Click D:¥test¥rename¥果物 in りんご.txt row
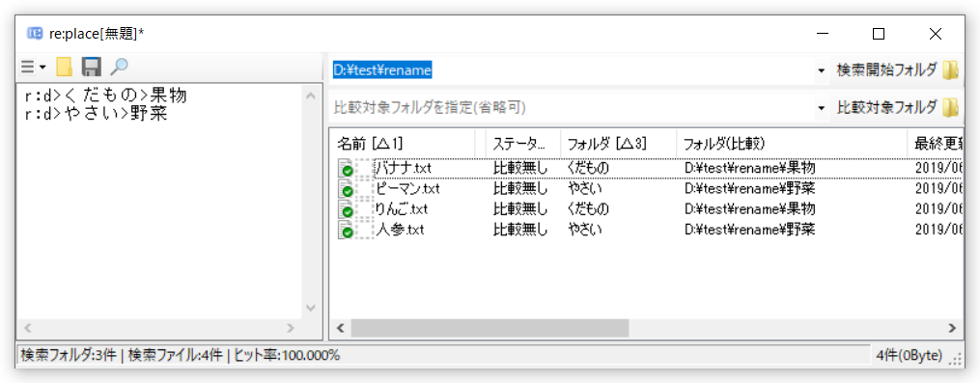Viewport: 980px width, 383px height. tap(749, 208)
